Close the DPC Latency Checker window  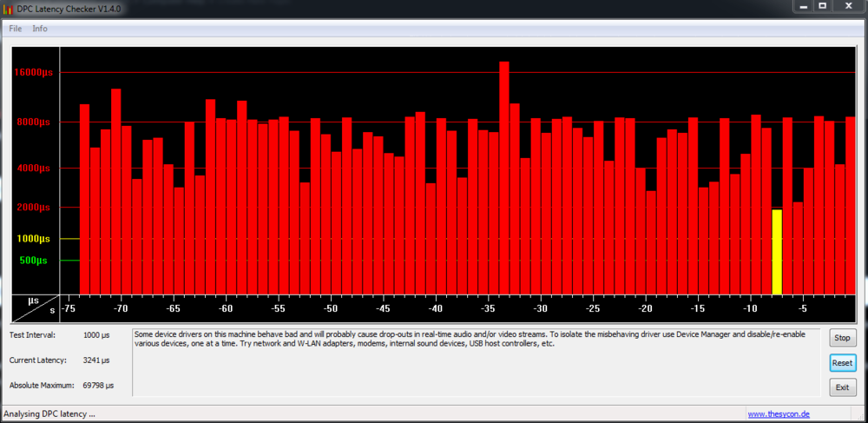click(847, 5)
